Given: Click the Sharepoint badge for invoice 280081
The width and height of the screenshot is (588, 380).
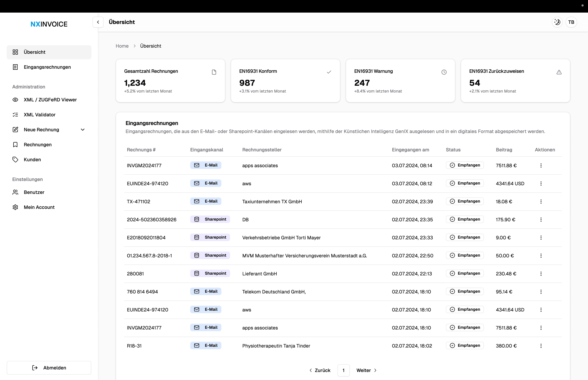Looking at the screenshot, I should (210, 273).
